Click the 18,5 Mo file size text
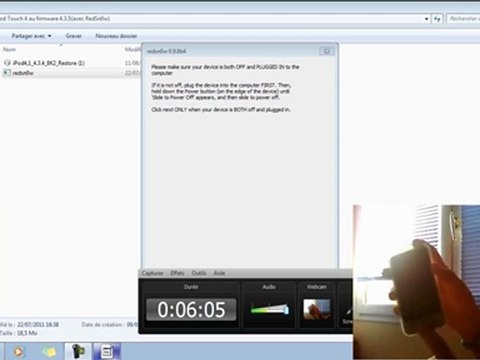Screen dimensions: 480x360 pyautogui.click(x=27, y=333)
